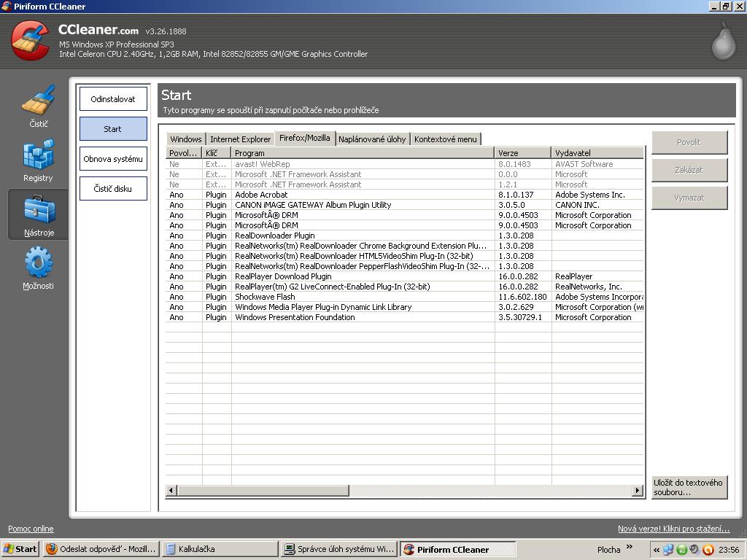Select RealDownloader PepperFlashVideoShim Plug-In row
This screenshot has height=560, width=747.
click(404, 266)
